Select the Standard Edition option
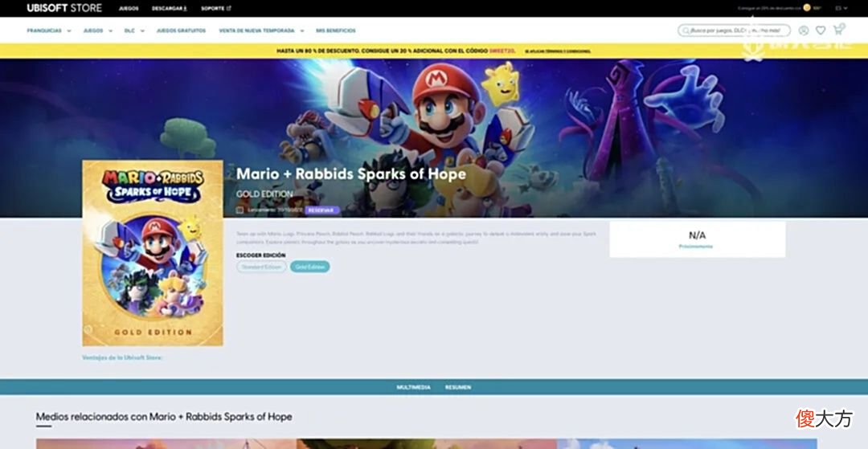Viewport: 868px width, 449px height. click(x=261, y=267)
